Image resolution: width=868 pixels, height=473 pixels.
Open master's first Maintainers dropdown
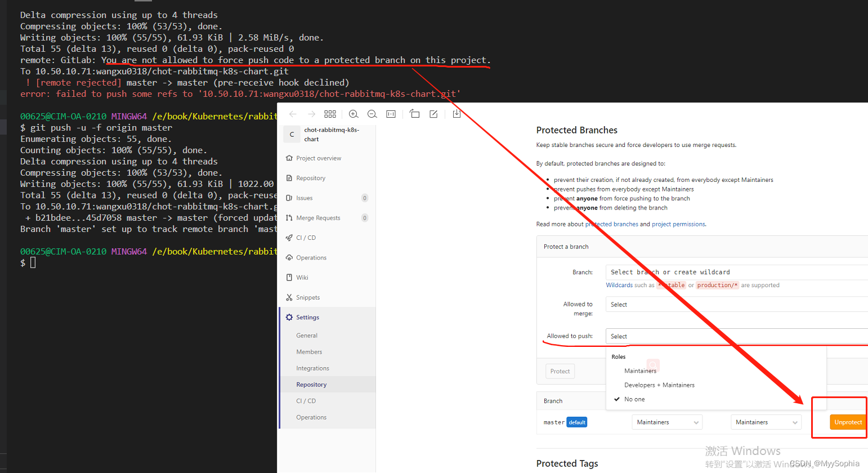[667, 422]
